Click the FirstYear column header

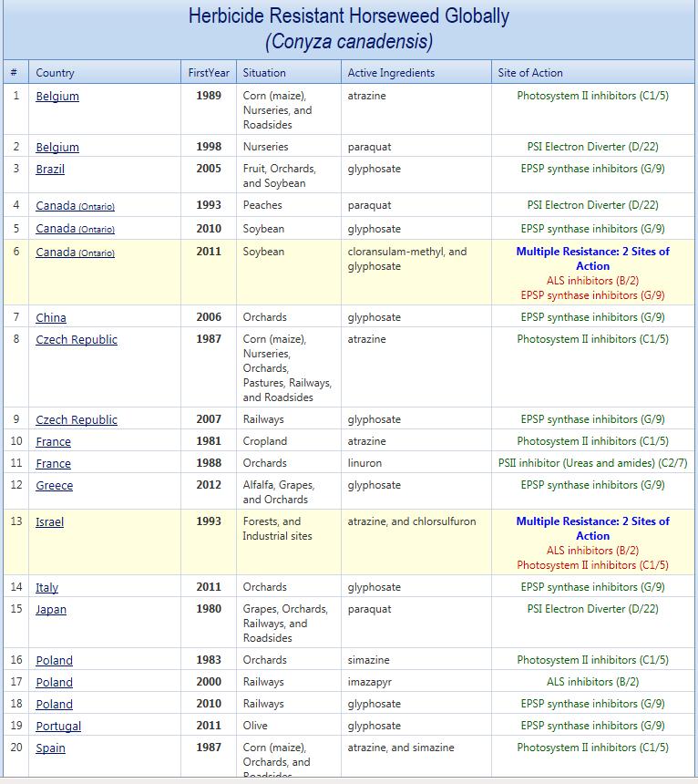point(209,73)
